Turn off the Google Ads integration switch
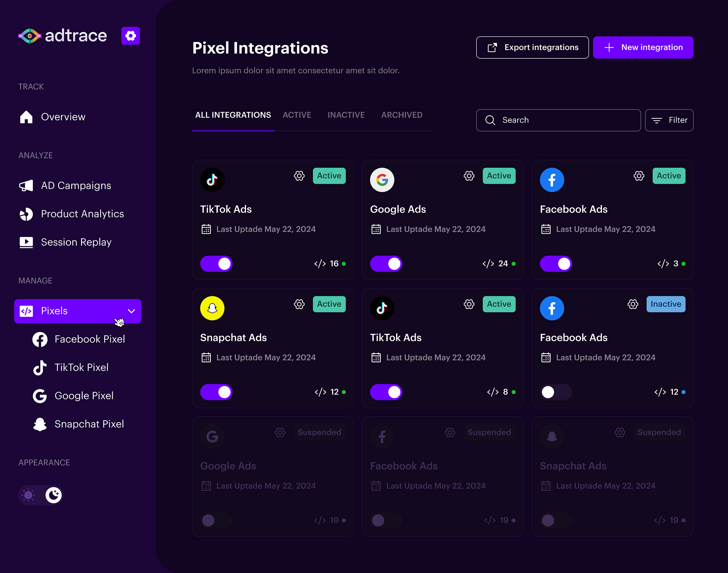728x573 pixels. [x=386, y=264]
